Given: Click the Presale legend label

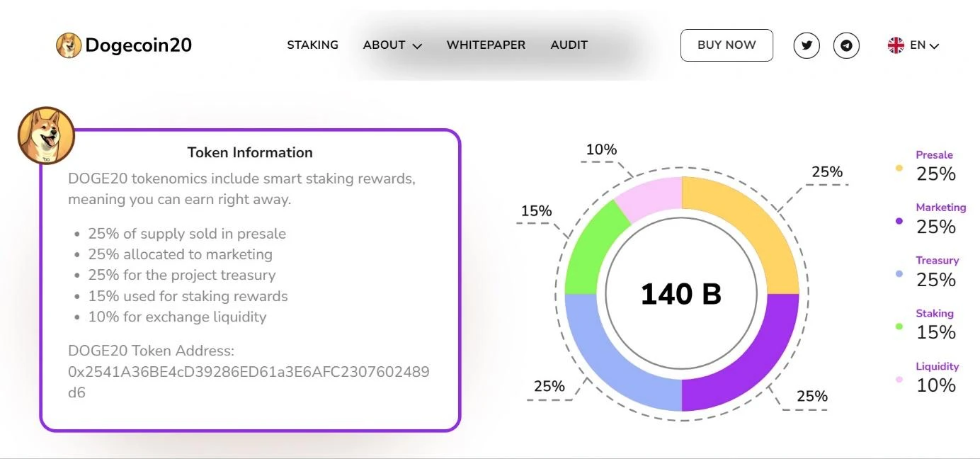Looking at the screenshot, I should pos(934,155).
